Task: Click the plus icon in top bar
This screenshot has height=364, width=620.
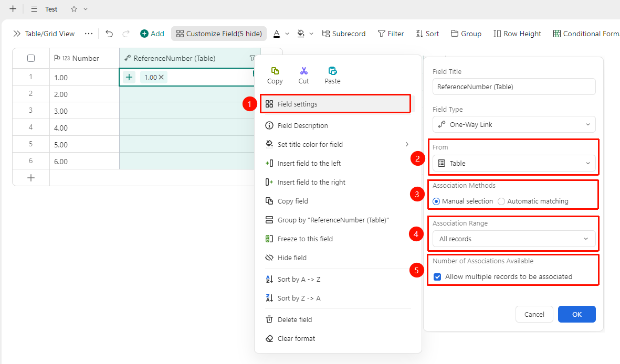Action: [x=13, y=9]
